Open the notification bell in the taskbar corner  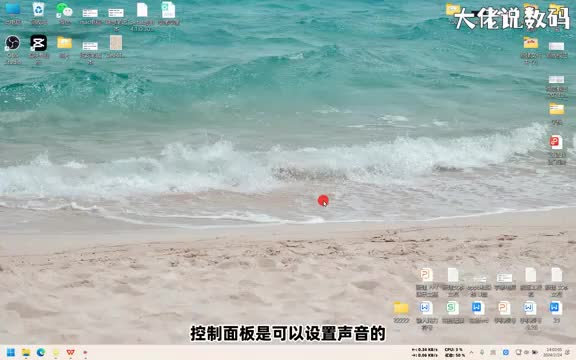[x=568, y=352]
